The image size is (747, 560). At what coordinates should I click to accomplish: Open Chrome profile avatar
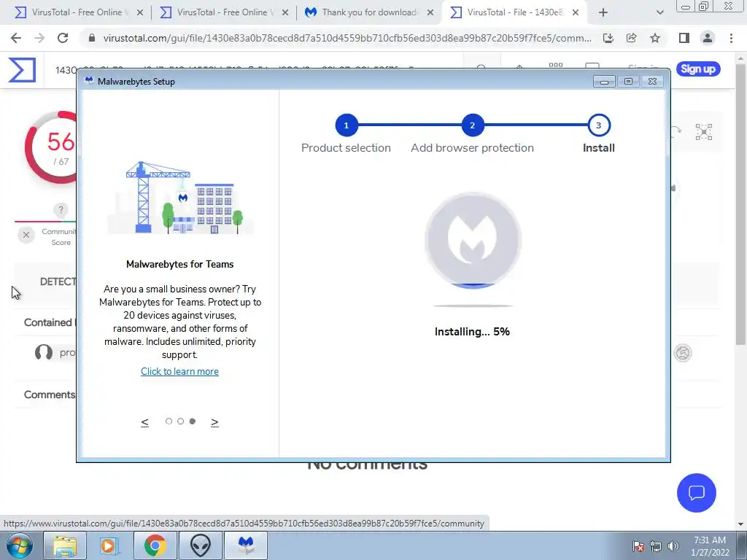tap(708, 38)
